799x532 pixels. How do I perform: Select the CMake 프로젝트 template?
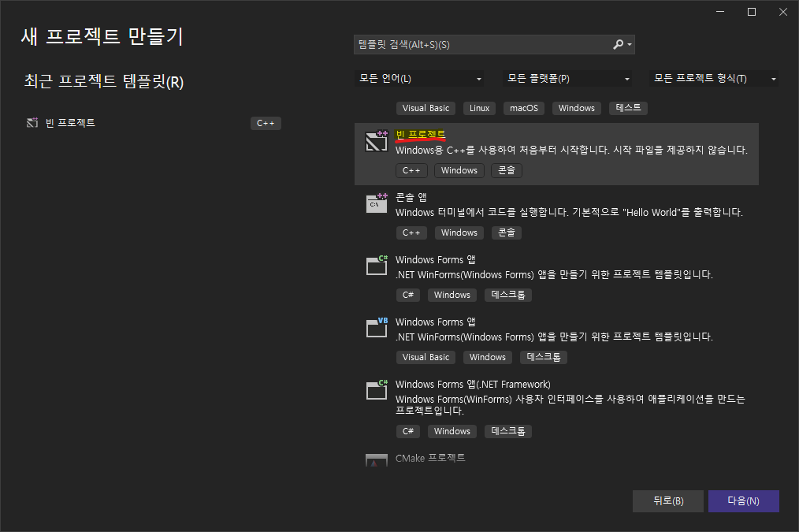click(x=556, y=458)
